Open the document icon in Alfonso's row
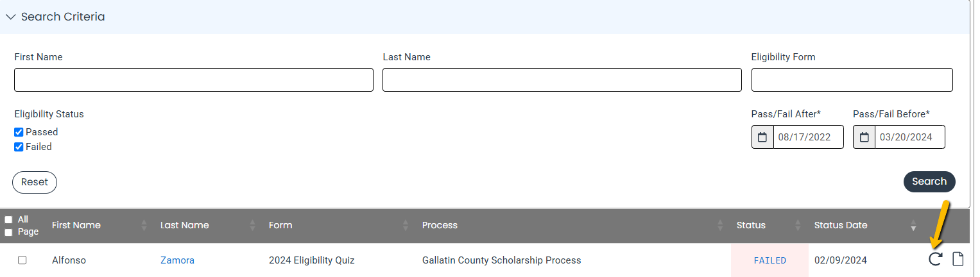Screen dimensions: 980x277 tap(958, 260)
